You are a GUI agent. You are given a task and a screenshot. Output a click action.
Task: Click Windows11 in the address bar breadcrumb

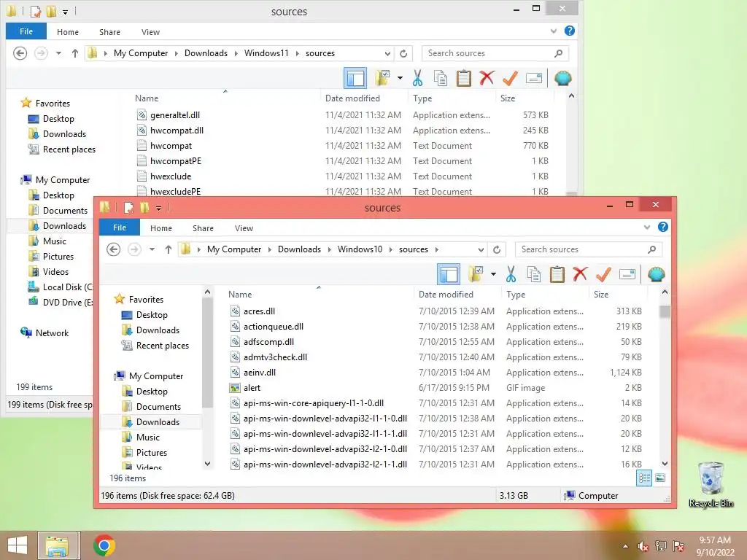click(266, 52)
